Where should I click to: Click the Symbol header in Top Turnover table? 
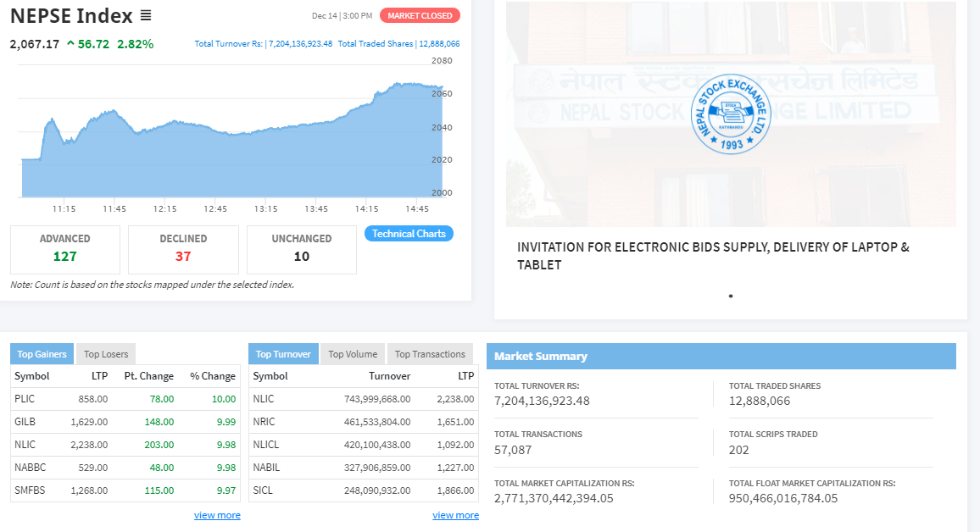pyautogui.click(x=270, y=376)
